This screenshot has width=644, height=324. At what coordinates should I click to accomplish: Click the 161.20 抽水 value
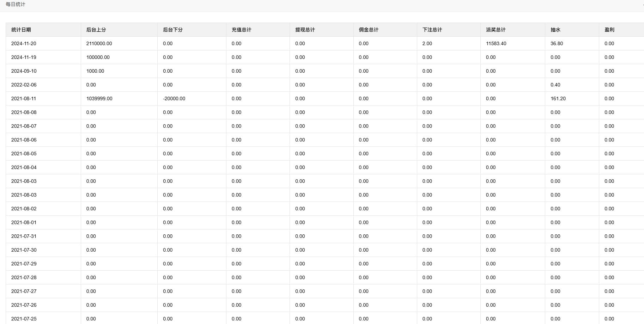tap(558, 98)
